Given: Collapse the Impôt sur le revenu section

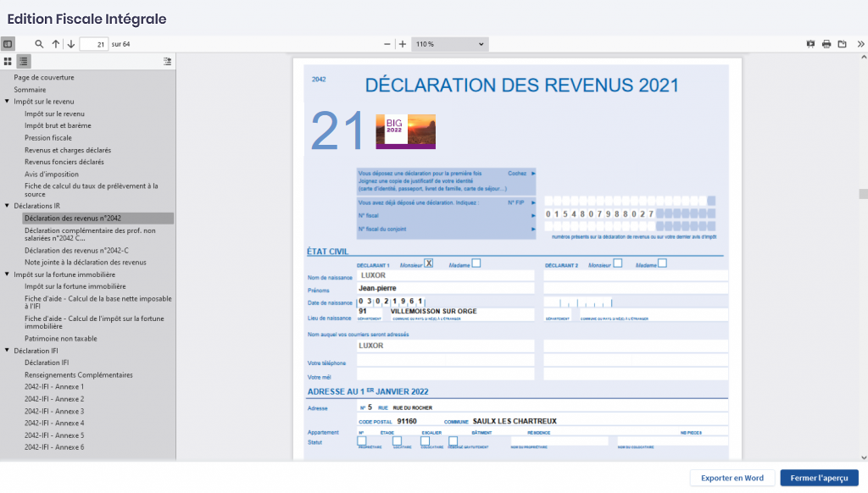Looking at the screenshot, I should [7, 102].
